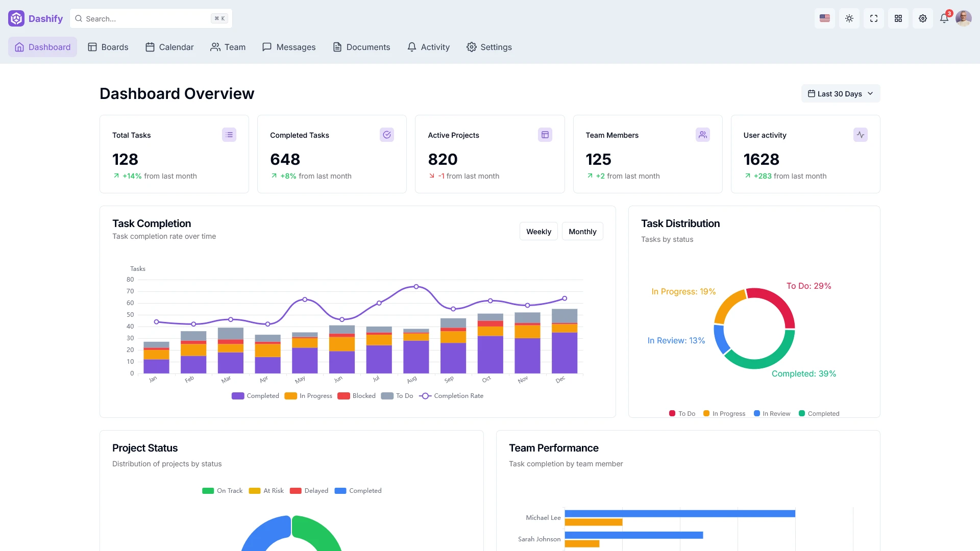Toggle light mode sun icon
The width and height of the screenshot is (980, 551).
pyautogui.click(x=849, y=18)
